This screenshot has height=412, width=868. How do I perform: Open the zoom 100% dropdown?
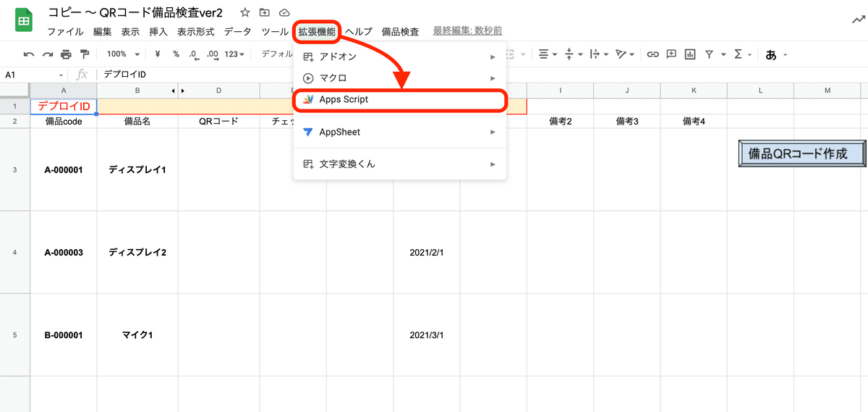123,54
